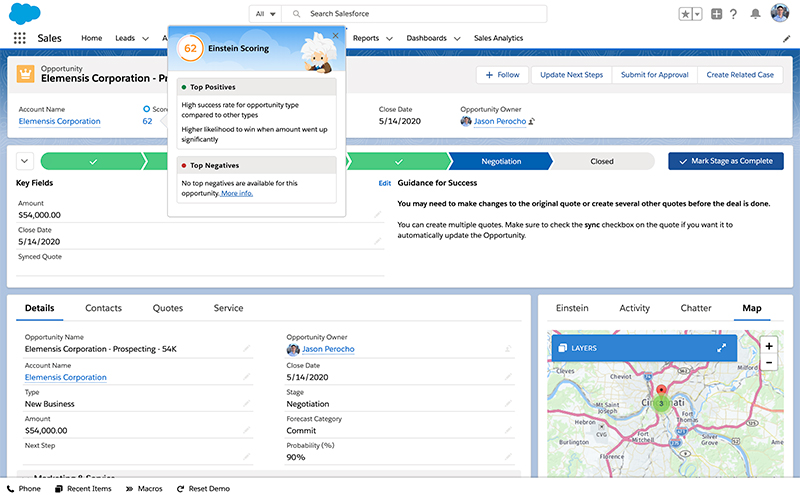
Task: Select the Negotiation stage in path
Action: point(500,161)
